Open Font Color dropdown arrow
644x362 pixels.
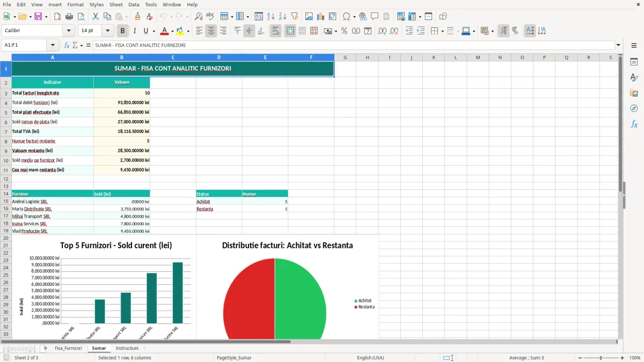pos(172,31)
